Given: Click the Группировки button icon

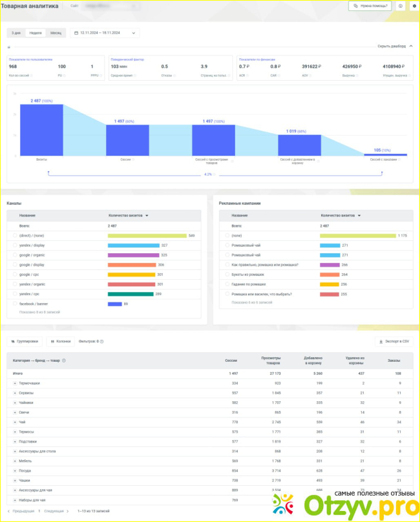Looking at the screenshot, I should pos(14,341).
